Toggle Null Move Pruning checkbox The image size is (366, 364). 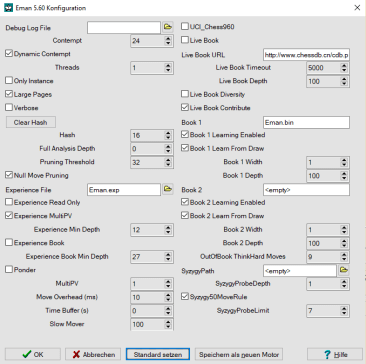[x=9, y=175]
